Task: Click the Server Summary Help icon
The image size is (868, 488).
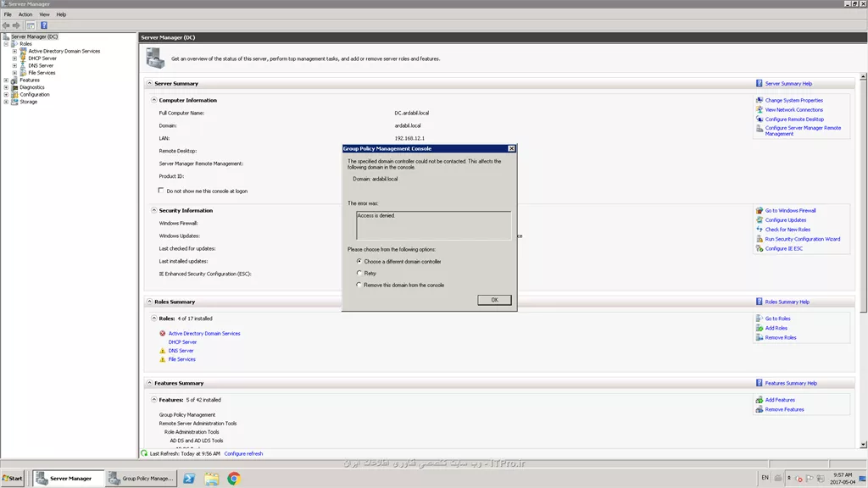Action: tap(759, 83)
